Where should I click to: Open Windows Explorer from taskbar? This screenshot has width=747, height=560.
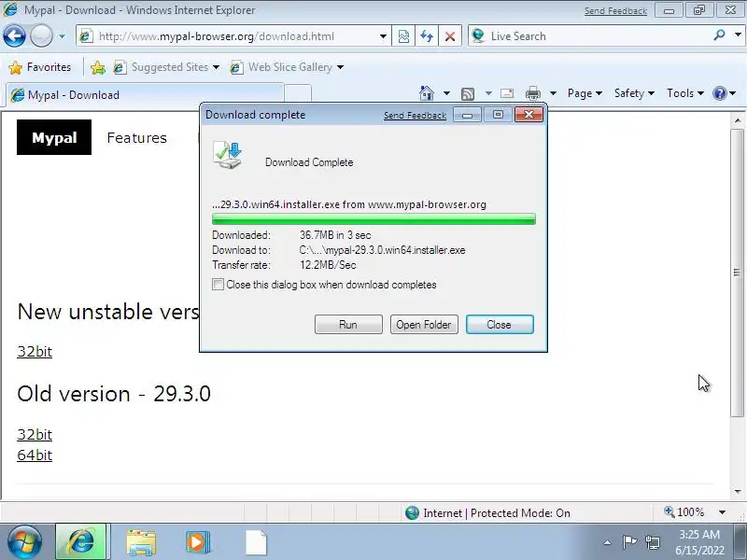(x=141, y=542)
